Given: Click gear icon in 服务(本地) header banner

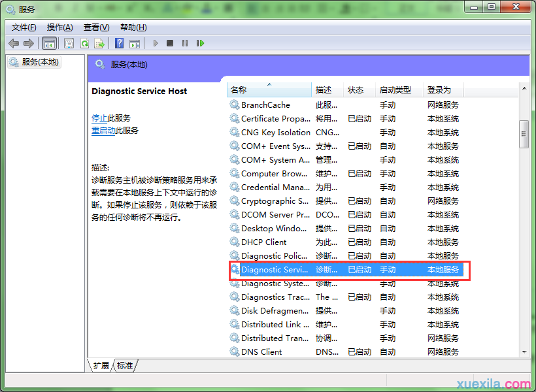Looking at the screenshot, I should pos(100,64).
